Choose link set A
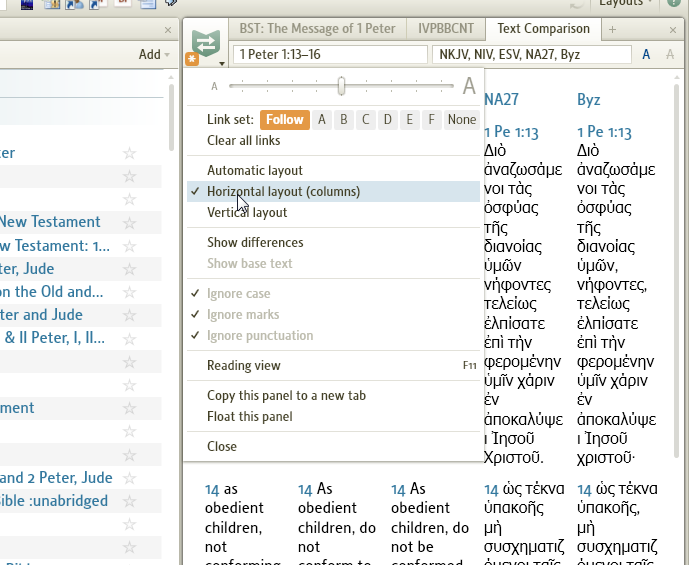689x565 pixels. [x=322, y=120]
